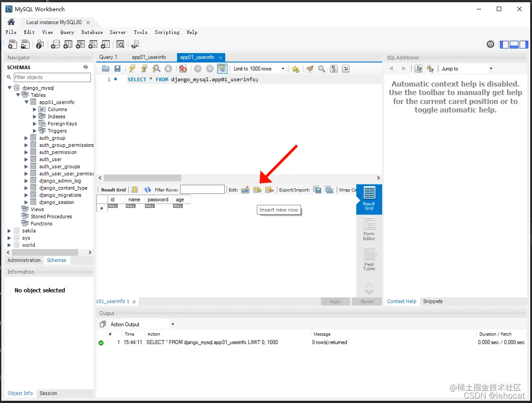The image size is (532, 403).
Task: Toggle stop-on-error execution icon
Action: pyautogui.click(x=183, y=69)
